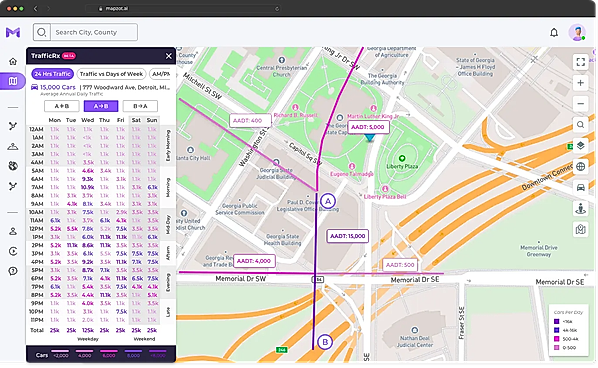Zoom out with the minus button
This screenshot has width=598, height=368.
580,104
